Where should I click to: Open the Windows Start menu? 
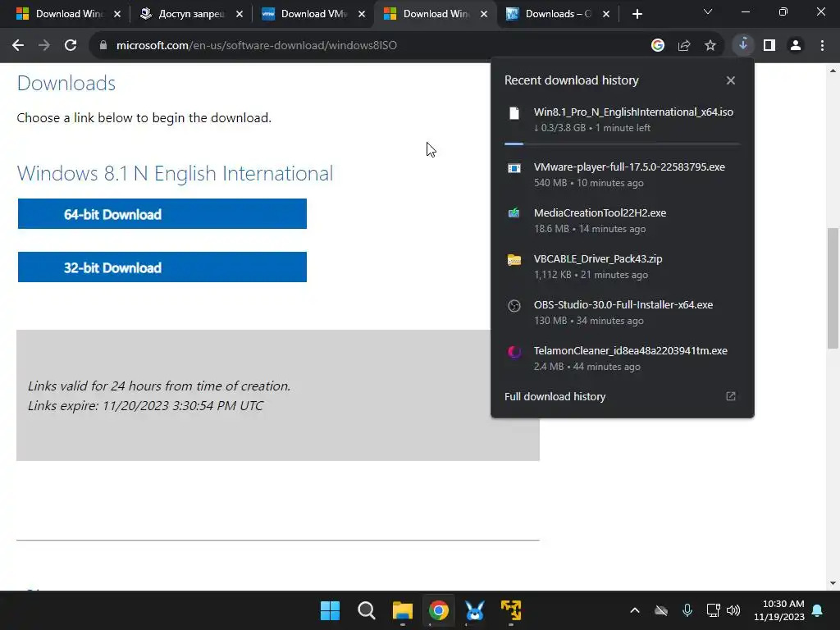(x=330, y=610)
